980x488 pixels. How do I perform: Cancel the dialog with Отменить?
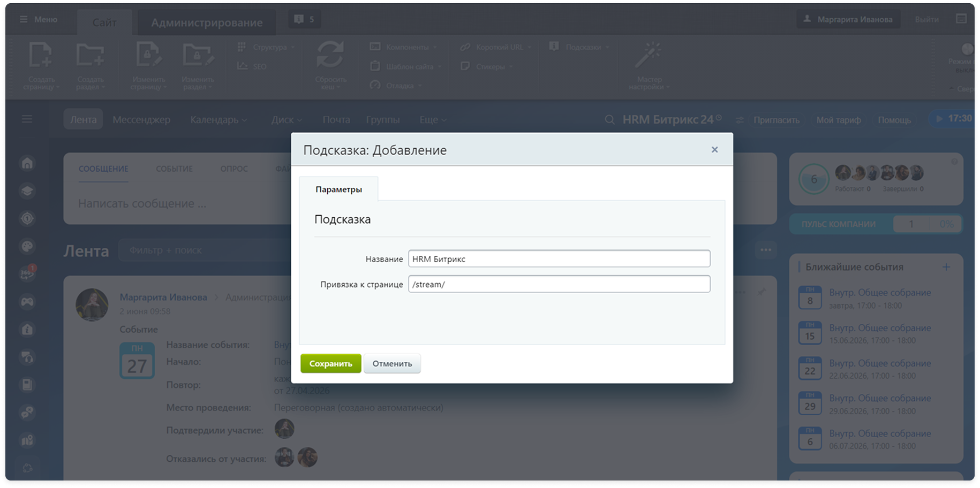(392, 363)
